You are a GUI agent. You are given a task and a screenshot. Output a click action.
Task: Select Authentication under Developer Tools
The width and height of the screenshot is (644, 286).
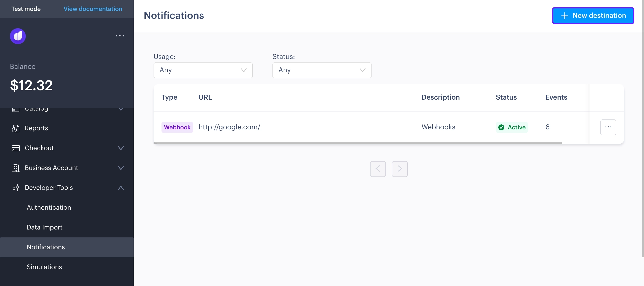(x=49, y=207)
